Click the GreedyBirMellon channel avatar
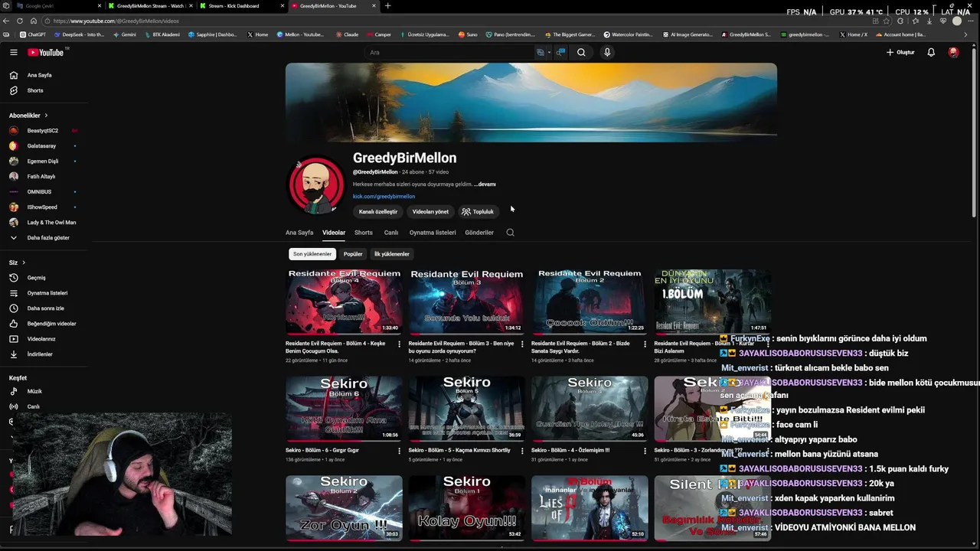The image size is (980, 551). click(x=315, y=186)
